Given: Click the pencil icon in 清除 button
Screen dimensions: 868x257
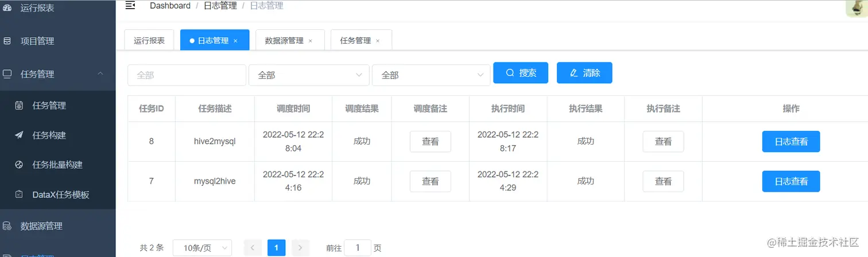Looking at the screenshot, I should pos(573,73).
